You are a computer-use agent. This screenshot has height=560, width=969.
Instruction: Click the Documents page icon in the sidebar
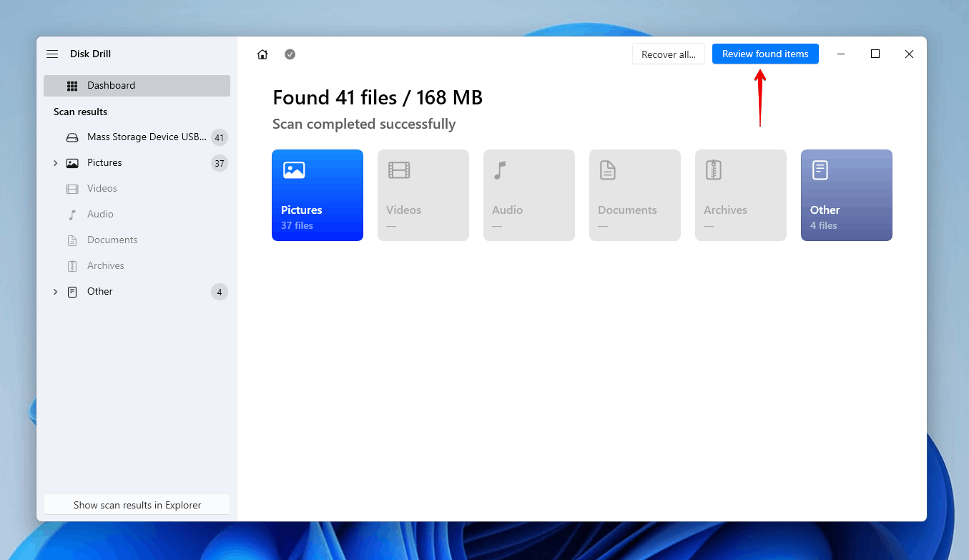[x=72, y=240]
